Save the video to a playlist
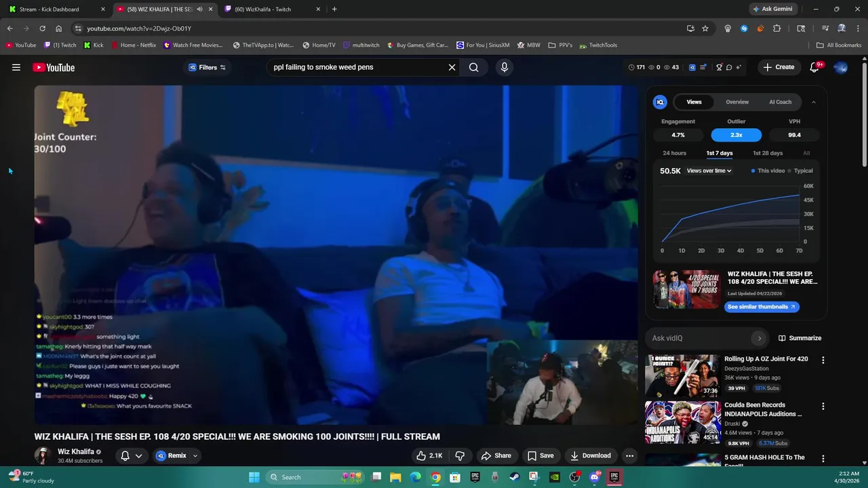 pos(540,455)
